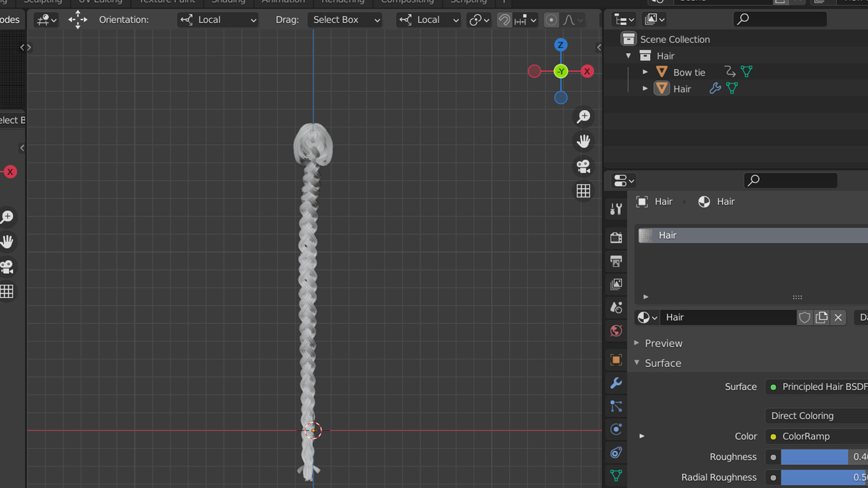This screenshot has width=868, height=488.
Task: Open the Object properties tab
Action: point(616,360)
